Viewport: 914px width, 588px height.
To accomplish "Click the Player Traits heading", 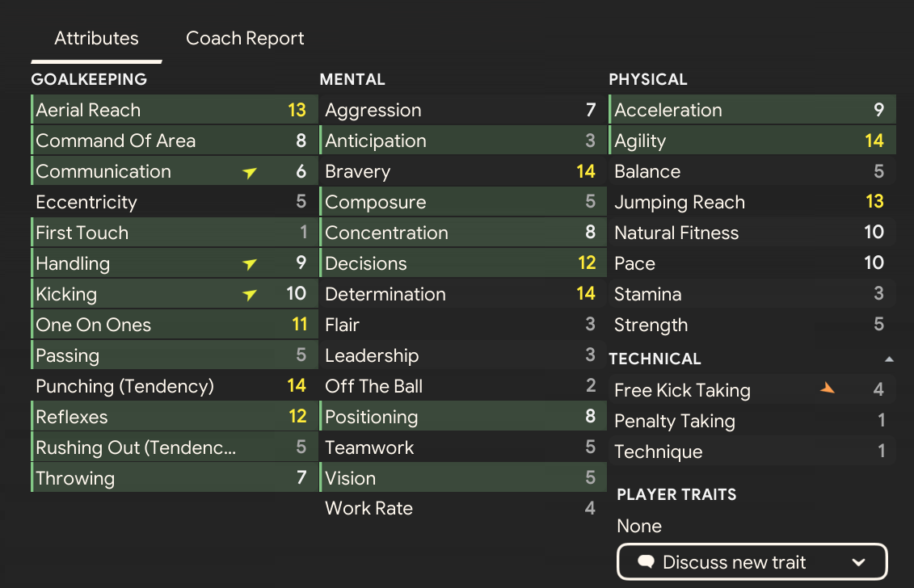I will (x=676, y=494).
